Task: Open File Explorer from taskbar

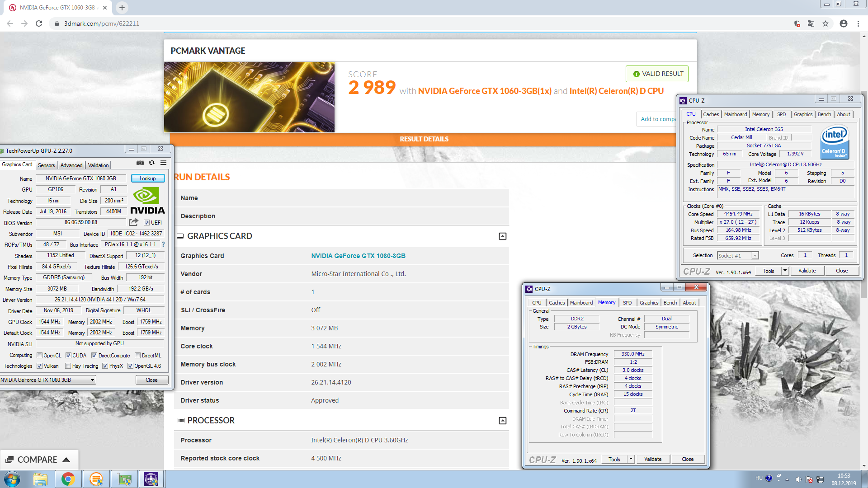Action: coord(40,479)
